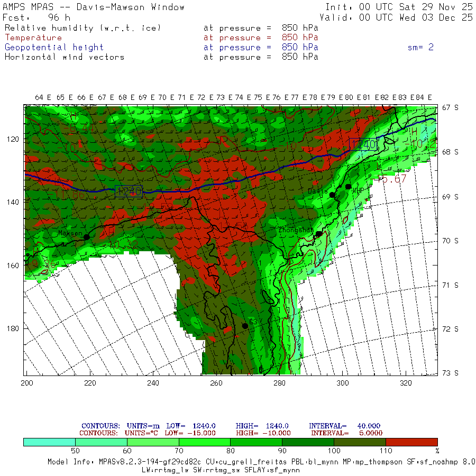Image resolution: width=476 pixels, height=476 pixels.
Task: Click the '160' y-axis grid label
Action: coord(13,266)
